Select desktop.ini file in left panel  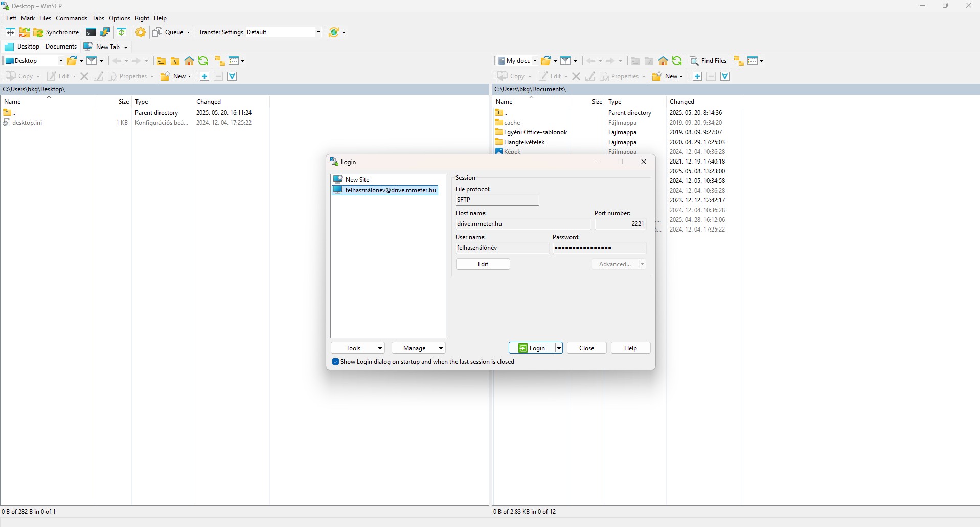27,123
